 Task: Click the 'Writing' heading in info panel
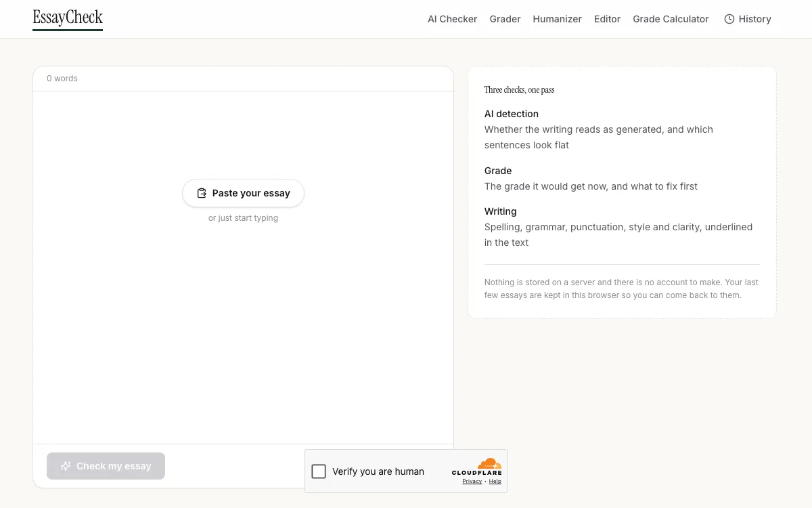coord(501,211)
